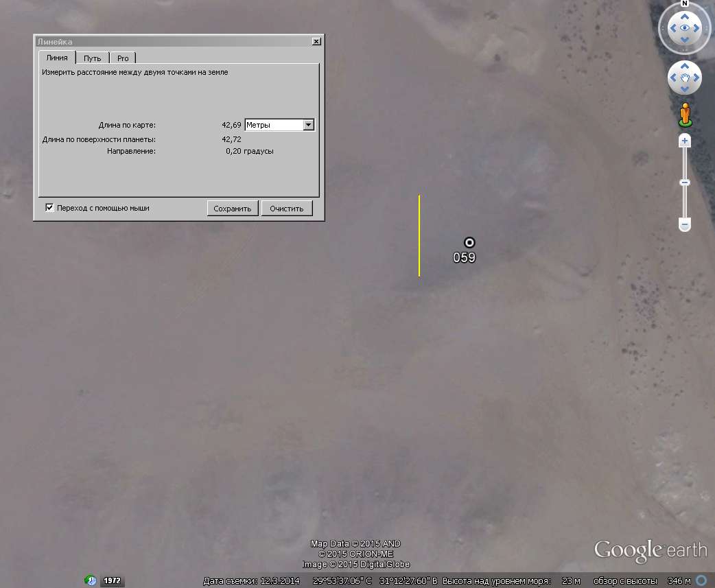Uncheck 'Переход с помощью мыши' checkbox

tap(49, 208)
